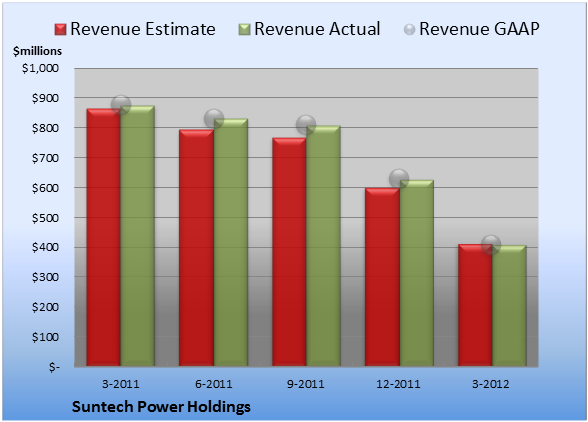Click the gray Revenue GAAP legend marker

click(410, 30)
